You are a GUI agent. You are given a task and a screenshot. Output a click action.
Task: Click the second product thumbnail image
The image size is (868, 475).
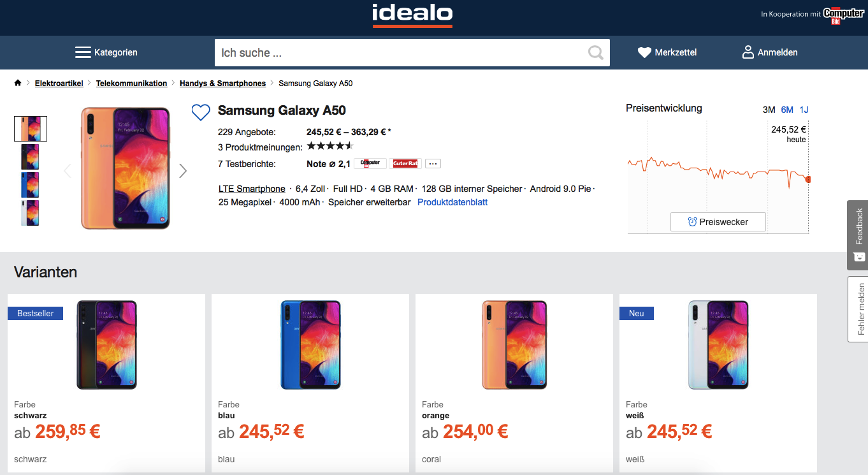pyautogui.click(x=30, y=157)
